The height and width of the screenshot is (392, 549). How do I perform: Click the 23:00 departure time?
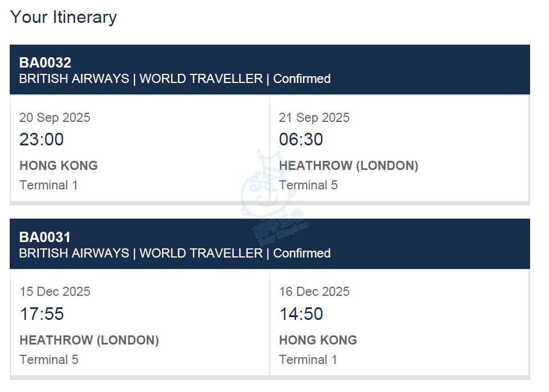click(42, 140)
